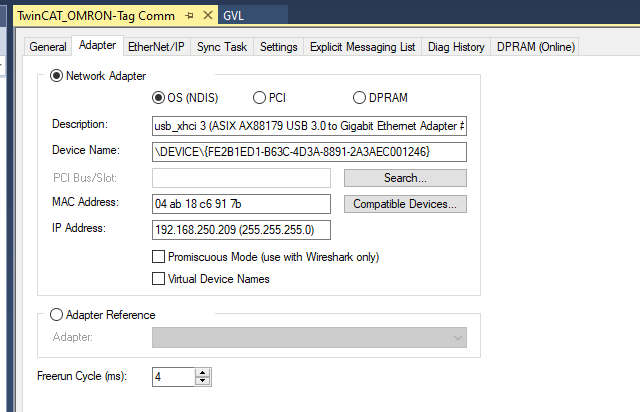The image size is (640, 412).
Task: Open the General tab
Action: tap(48, 47)
